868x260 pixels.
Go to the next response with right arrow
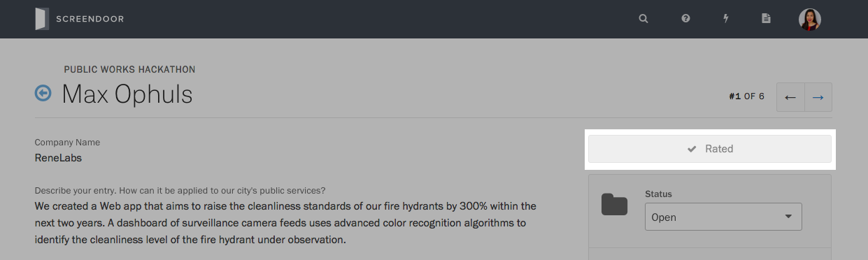pyautogui.click(x=818, y=97)
